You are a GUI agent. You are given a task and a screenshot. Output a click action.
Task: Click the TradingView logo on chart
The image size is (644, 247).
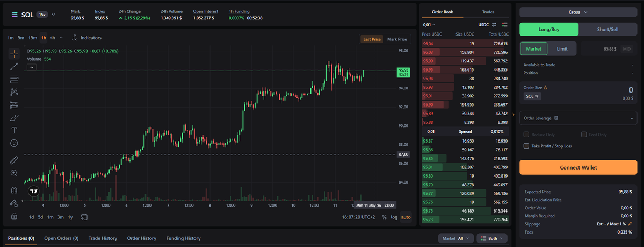(34, 191)
